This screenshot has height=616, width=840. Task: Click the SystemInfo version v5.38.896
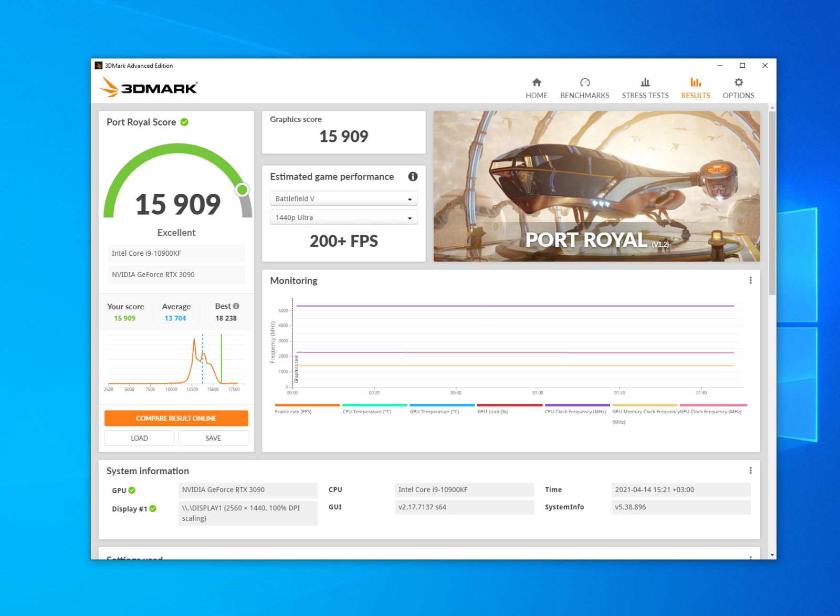coord(681,507)
